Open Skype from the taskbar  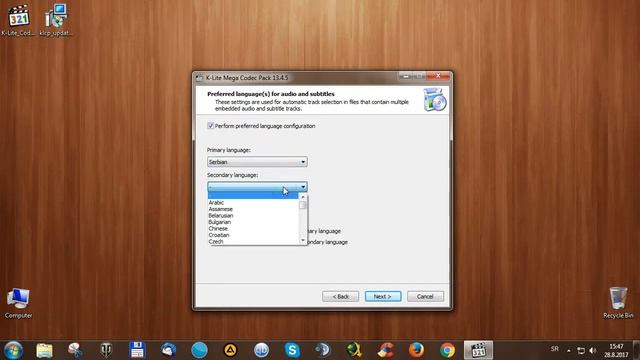(x=292, y=350)
